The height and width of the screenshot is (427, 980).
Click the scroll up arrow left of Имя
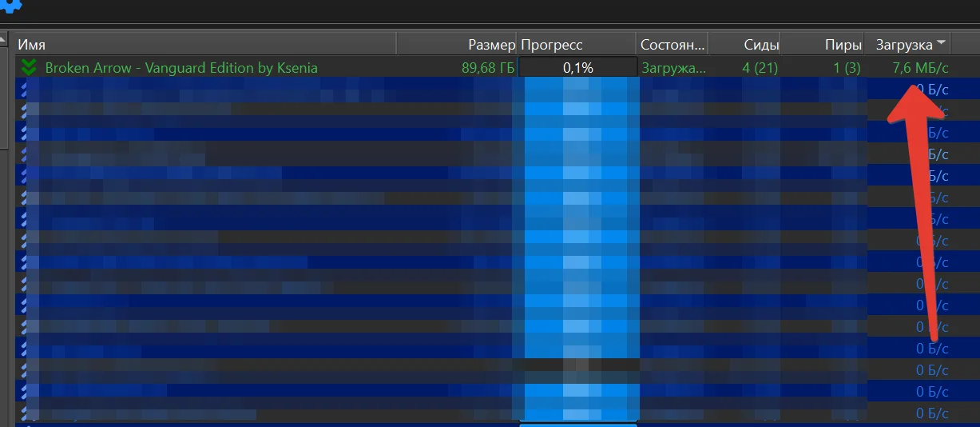pyautogui.click(x=4, y=40)
